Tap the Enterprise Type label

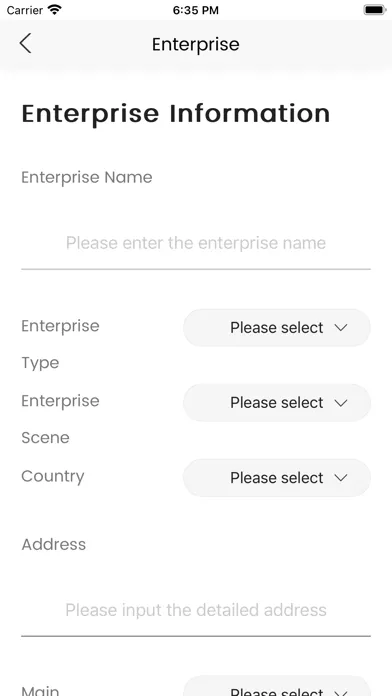pos(60,344)
